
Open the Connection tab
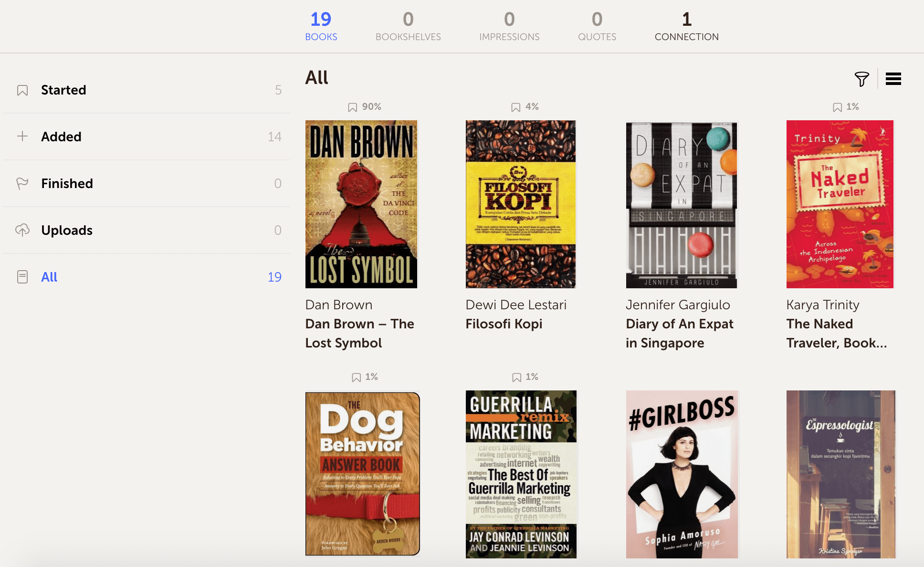[686, 27]
